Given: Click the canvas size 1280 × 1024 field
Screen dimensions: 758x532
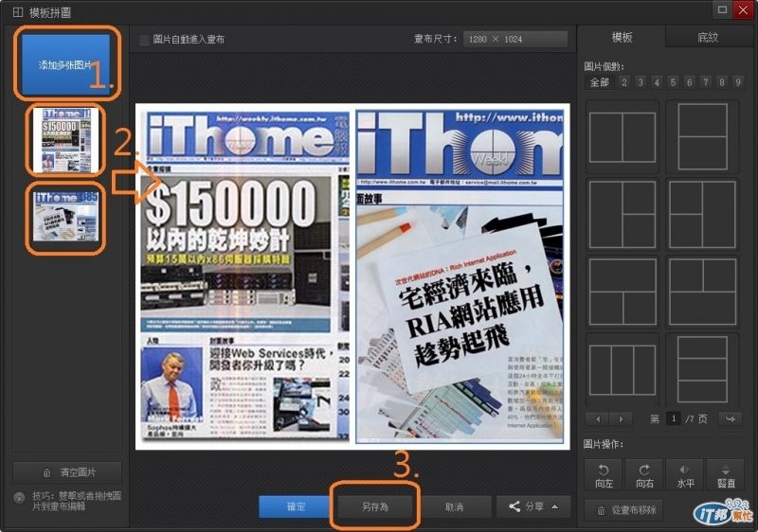Looking at the screenshot, I should point(514,39).
